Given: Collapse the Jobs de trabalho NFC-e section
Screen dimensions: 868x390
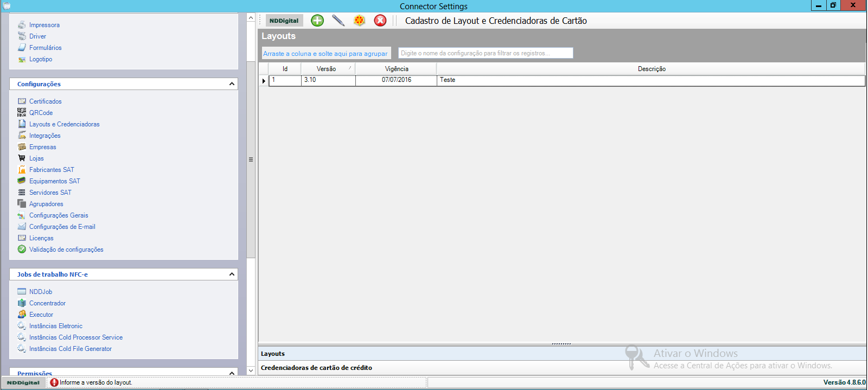Looking at the screenshot, I should (232, 274).
